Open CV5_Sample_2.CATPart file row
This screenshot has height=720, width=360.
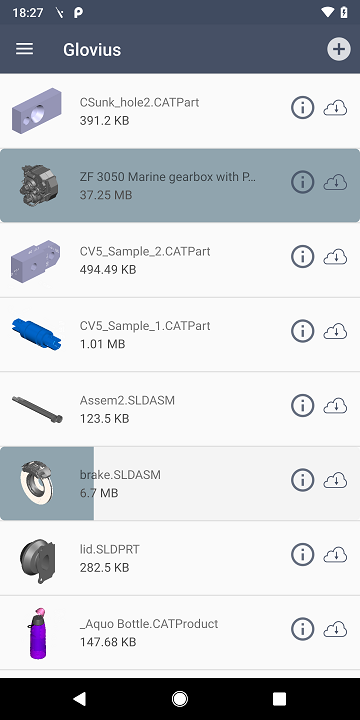(180, 260)
